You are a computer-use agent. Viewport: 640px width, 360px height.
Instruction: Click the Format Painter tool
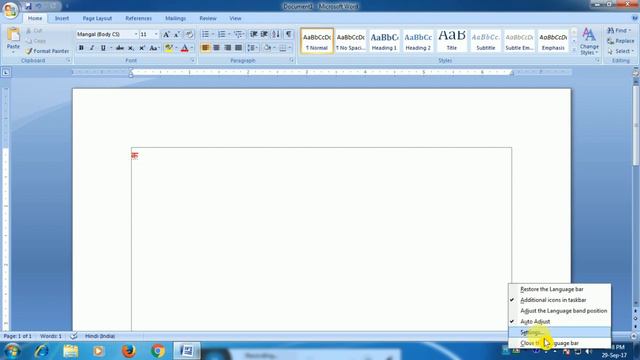47,51
